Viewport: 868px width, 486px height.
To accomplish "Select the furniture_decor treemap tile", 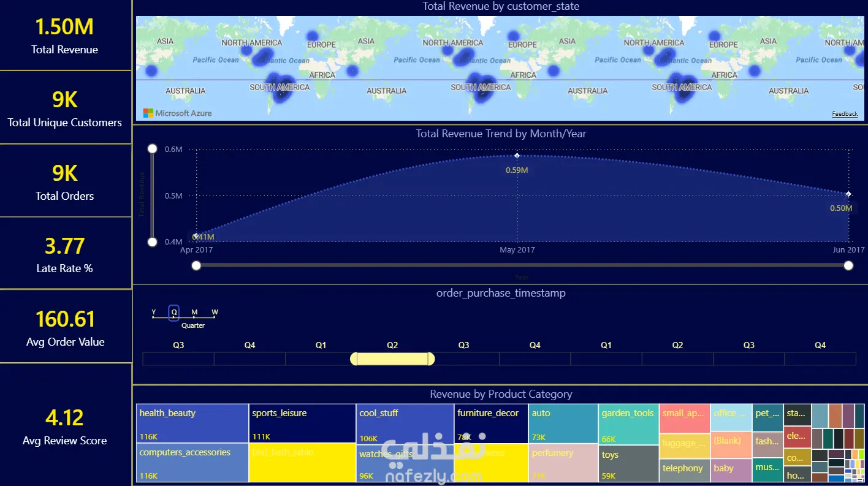I will 491,423.
